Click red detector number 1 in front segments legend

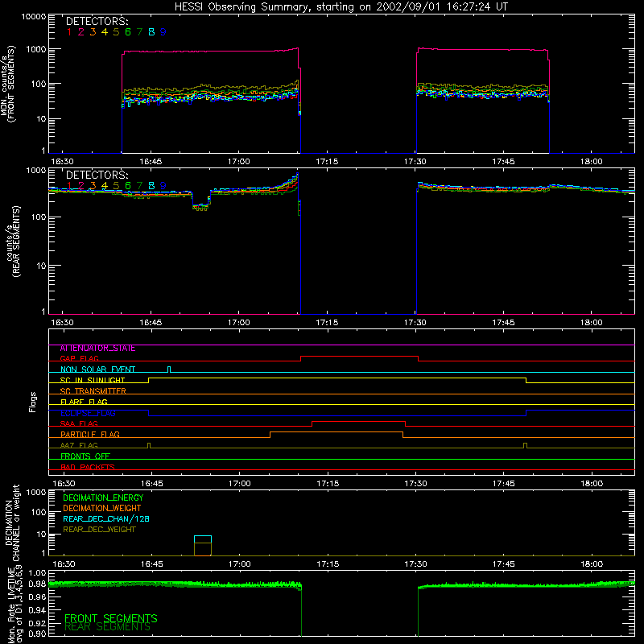click(x=69, y=31)
